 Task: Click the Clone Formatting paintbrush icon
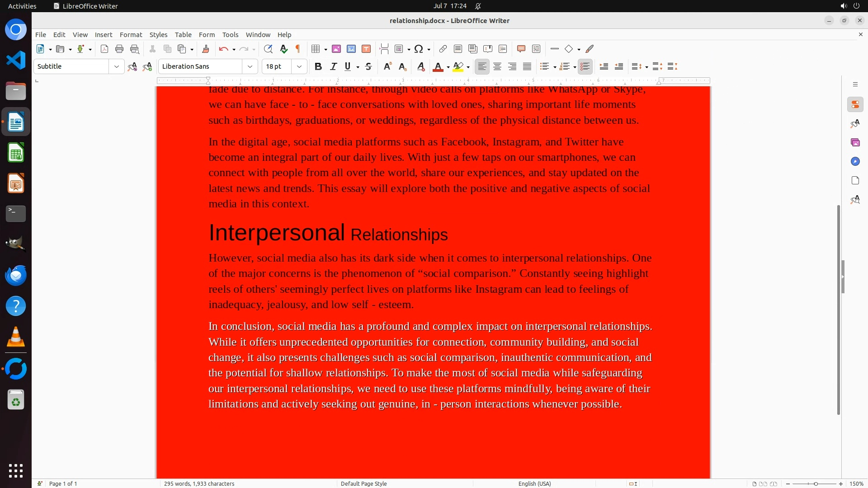pos(206,49)
